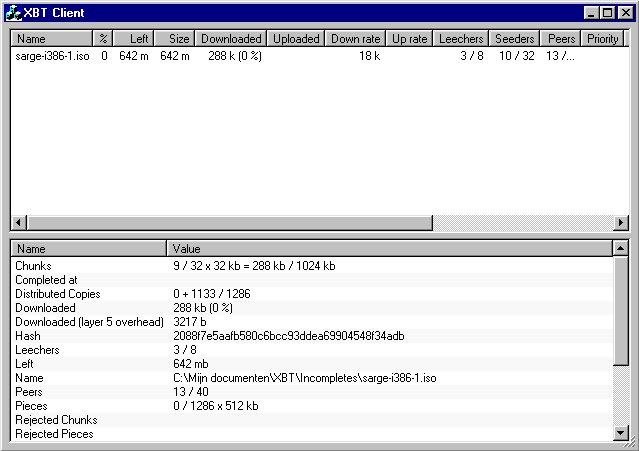Sort by the % column header
This screenshot has width=639, height=451.
103,39
